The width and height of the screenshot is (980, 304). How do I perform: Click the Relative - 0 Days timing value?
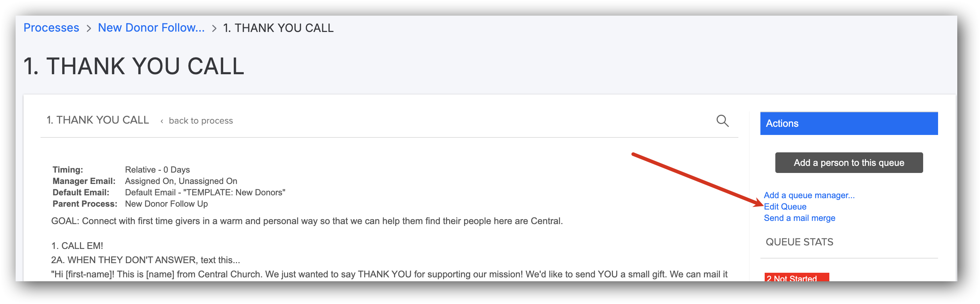point(157,170)
